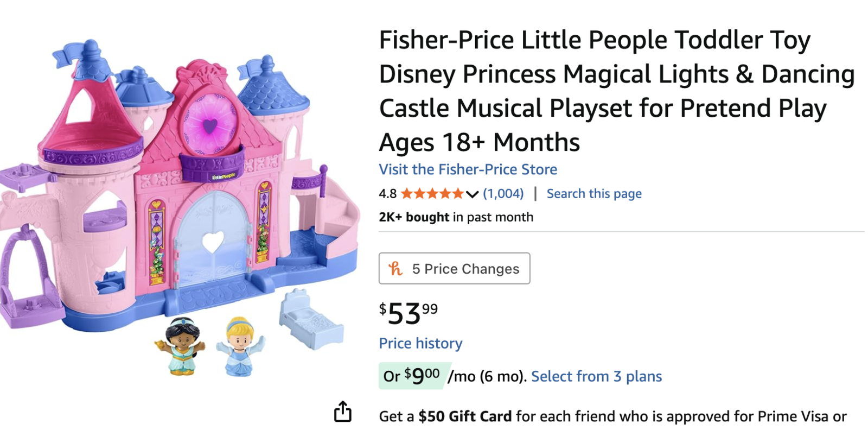This screenshot has width=868, height=430.
Task: Click the orange star rating icons
Action: point(432,194)
